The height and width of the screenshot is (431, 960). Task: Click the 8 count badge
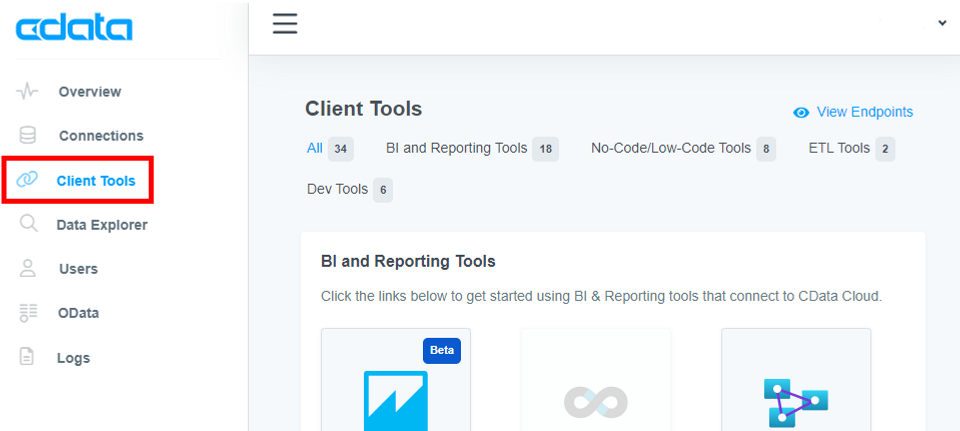[766, 149]
